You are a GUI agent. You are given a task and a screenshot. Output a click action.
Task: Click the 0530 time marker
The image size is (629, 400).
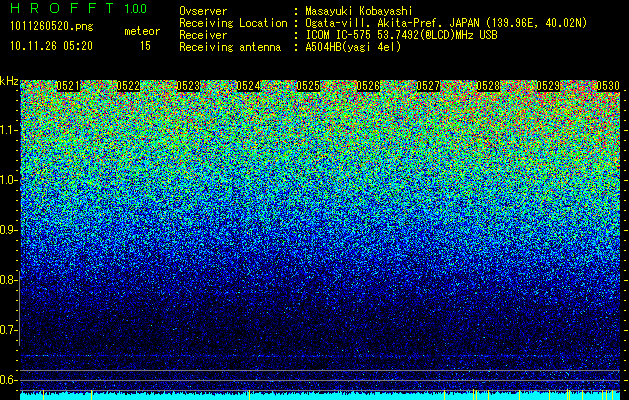click(x=608, y=86)
